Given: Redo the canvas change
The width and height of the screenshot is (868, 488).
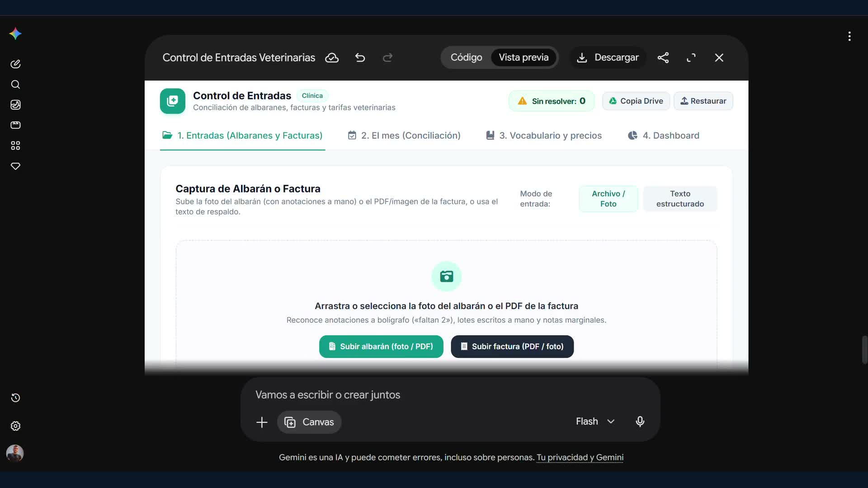Looking at the screenshot, I should point(387,58).
